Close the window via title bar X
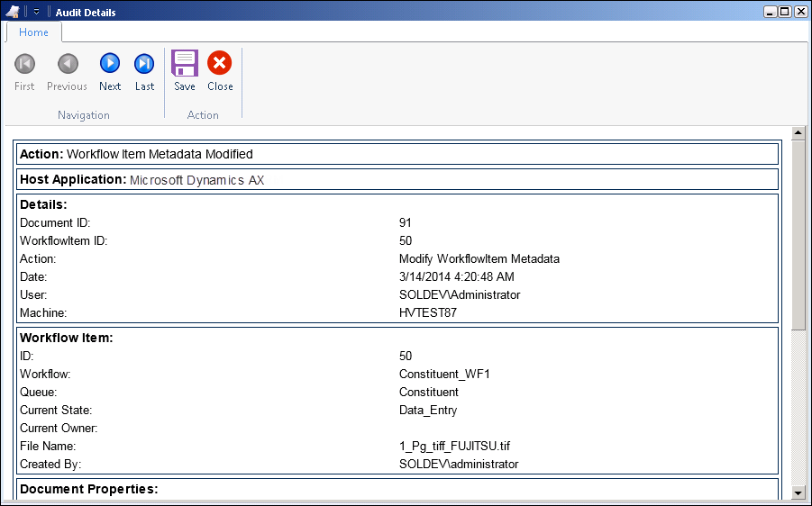The width and height of the screenshot is (812, 506). 800,12
